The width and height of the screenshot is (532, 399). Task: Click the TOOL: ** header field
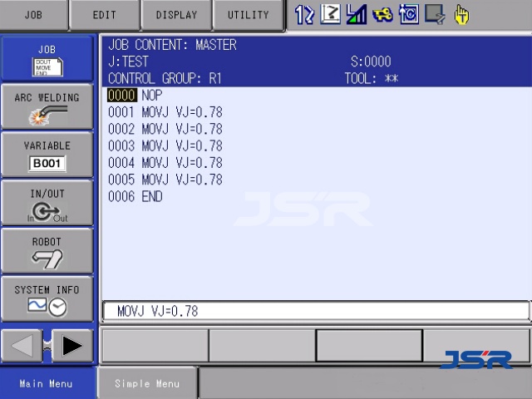(372, 79)
